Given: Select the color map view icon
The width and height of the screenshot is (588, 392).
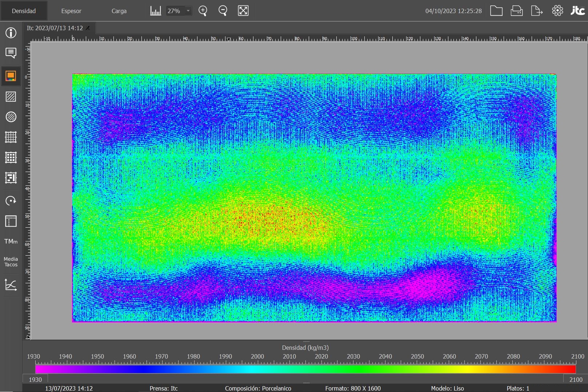Looking at the screenshot, I should 11,76.
